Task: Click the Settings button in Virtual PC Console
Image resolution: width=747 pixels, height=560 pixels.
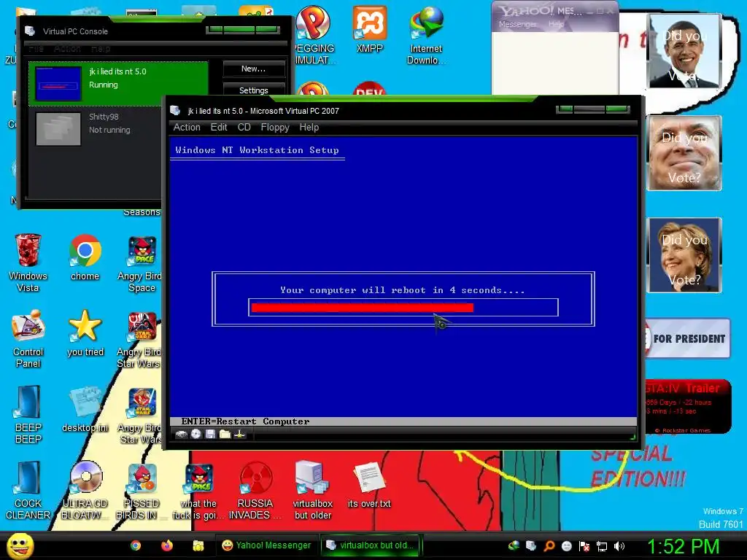Action: coord(253,90)
